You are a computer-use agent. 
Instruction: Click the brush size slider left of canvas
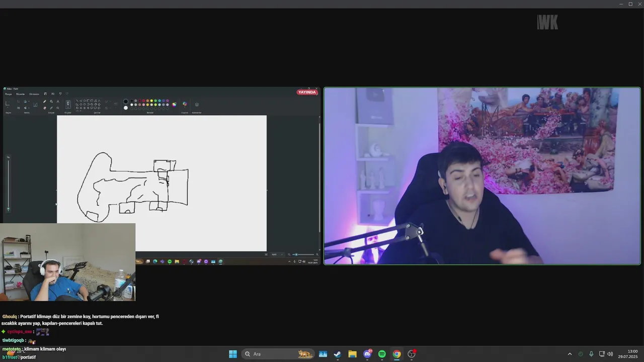[8, 184]
